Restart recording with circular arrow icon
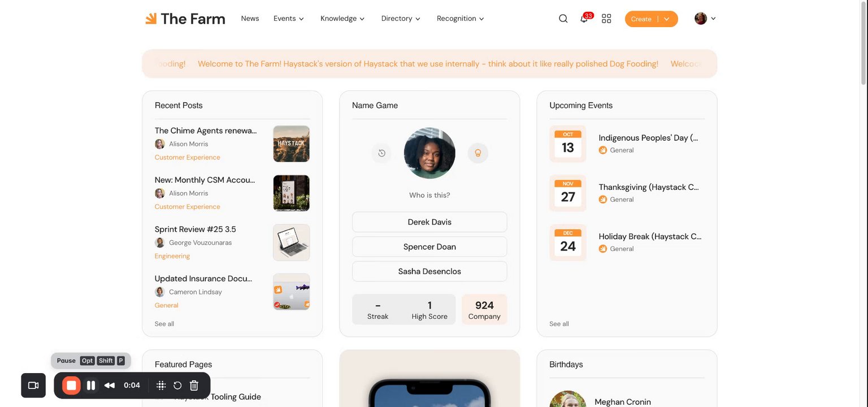This screenshot has height=407, width=868. [177, 386]
